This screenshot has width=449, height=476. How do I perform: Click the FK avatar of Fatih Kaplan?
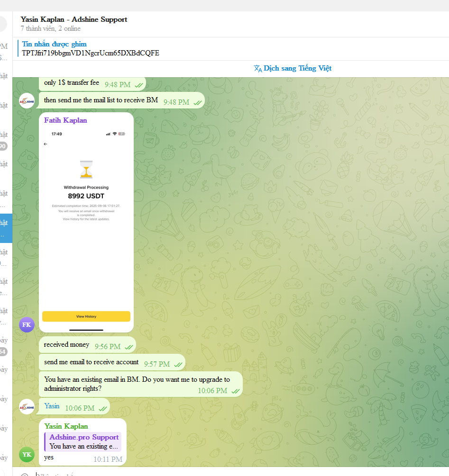[x=27, y=325]
